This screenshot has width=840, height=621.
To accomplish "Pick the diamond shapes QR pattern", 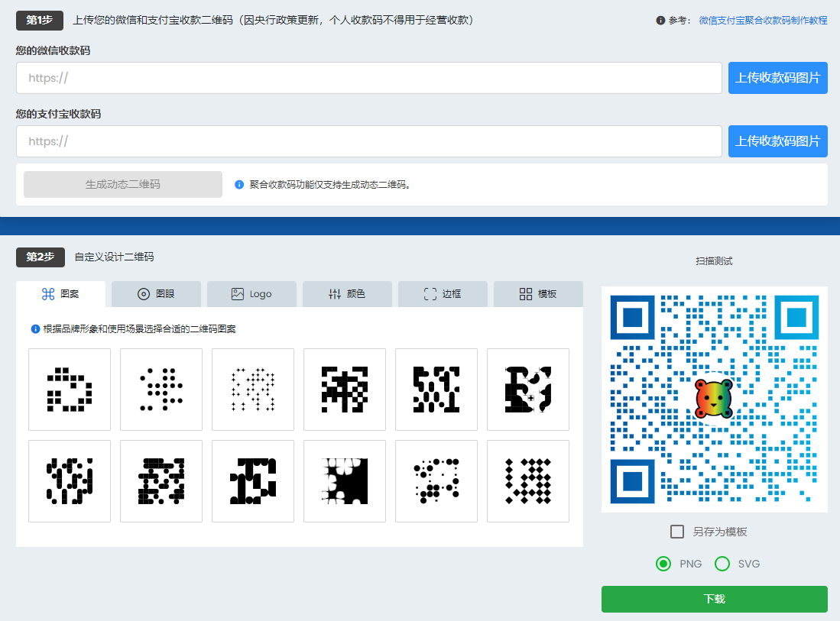I will click(528, 481).
